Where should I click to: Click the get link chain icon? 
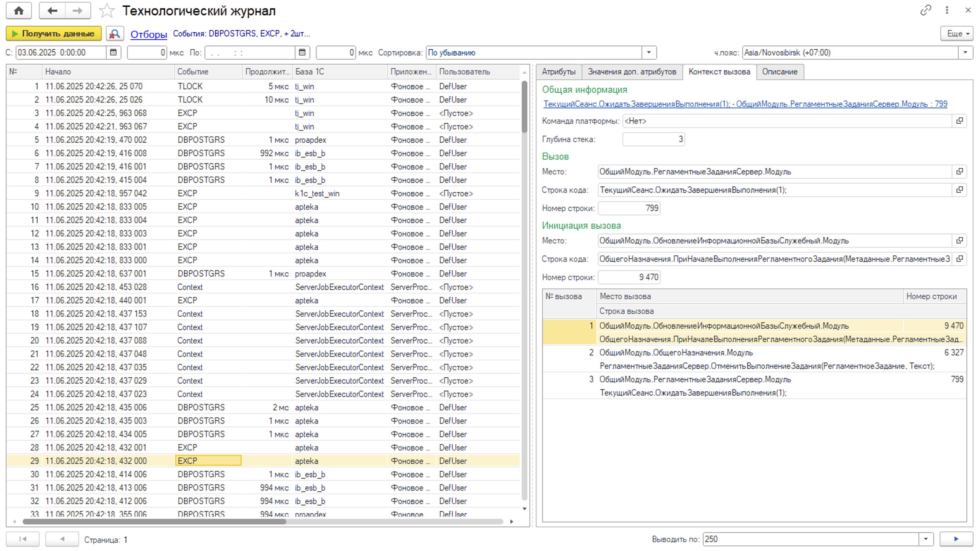point(925,10)
